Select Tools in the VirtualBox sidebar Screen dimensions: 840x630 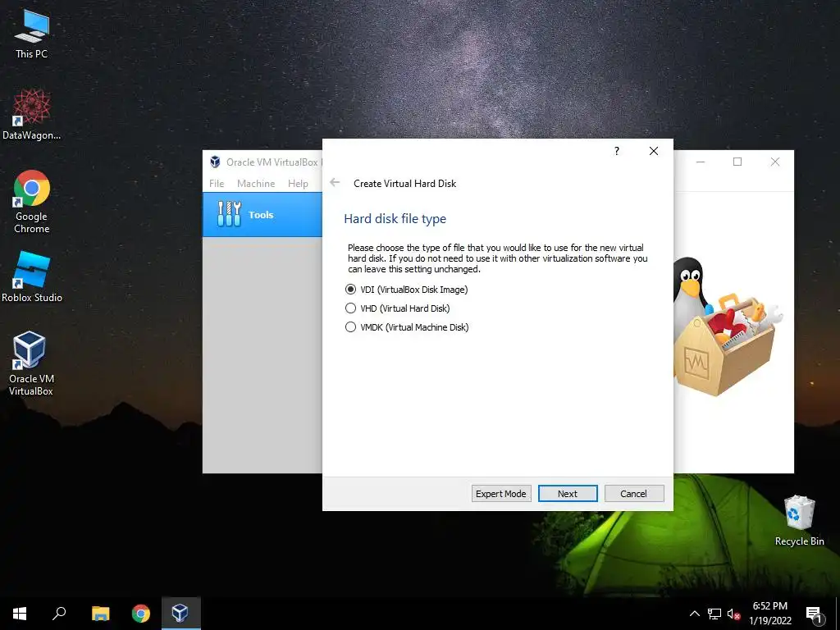pyautogui.click(x=262, y=215)
